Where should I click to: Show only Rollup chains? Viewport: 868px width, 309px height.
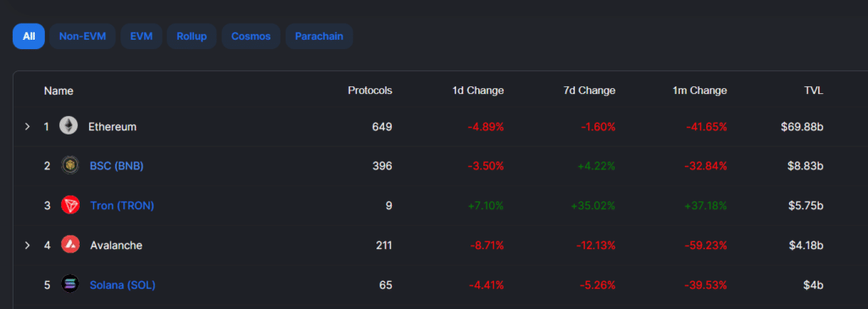(x=192, y=36)
